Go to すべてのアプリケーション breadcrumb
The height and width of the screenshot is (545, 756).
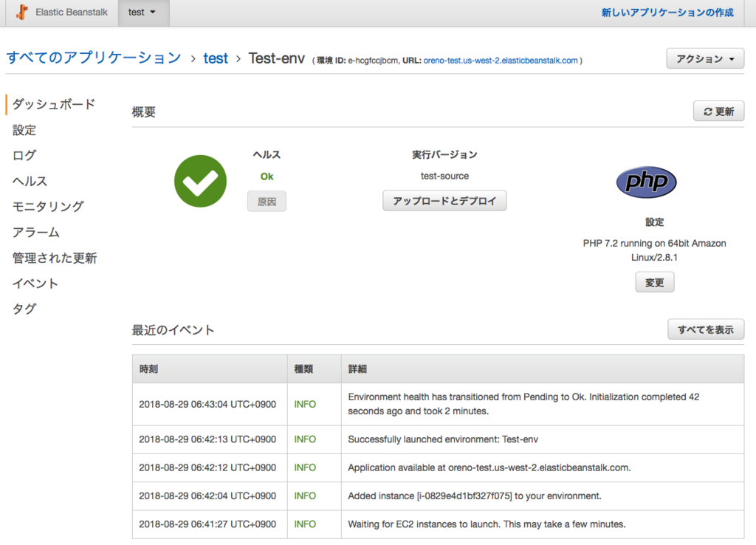point(94,58)
